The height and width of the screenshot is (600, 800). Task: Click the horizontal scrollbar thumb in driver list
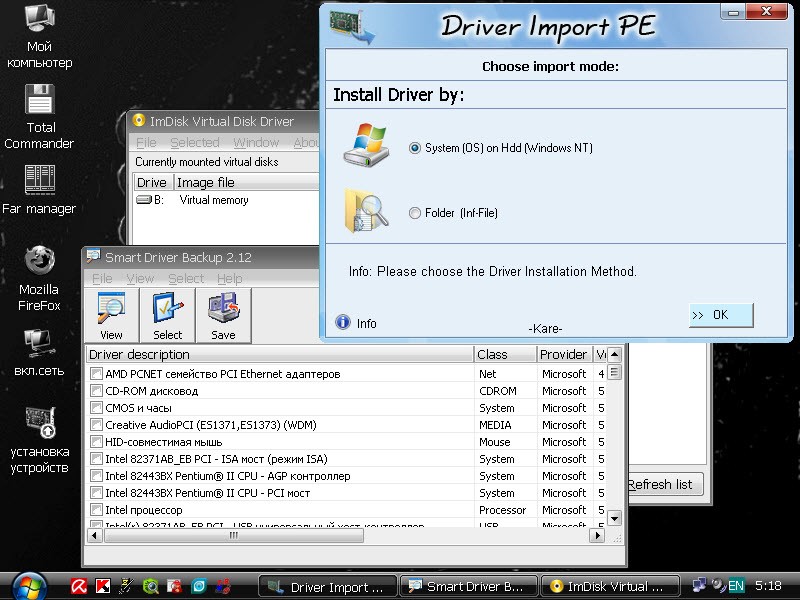point(233,535)
